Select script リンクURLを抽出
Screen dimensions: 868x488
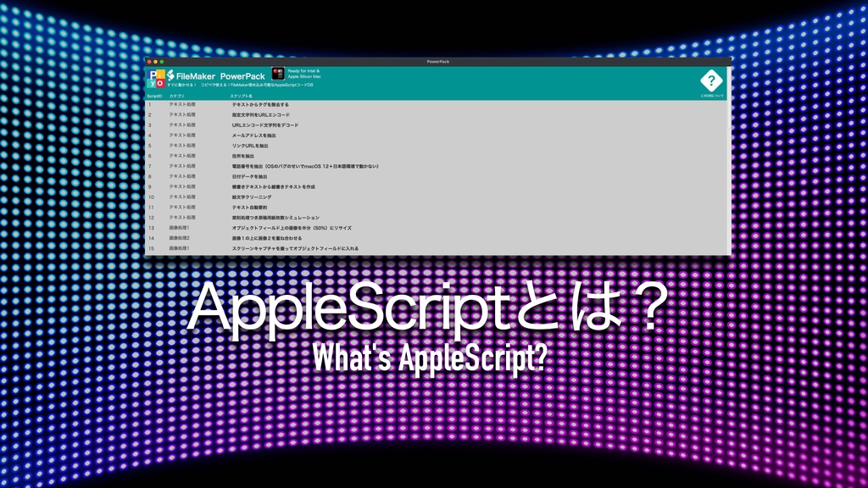(x=250, y=146)
